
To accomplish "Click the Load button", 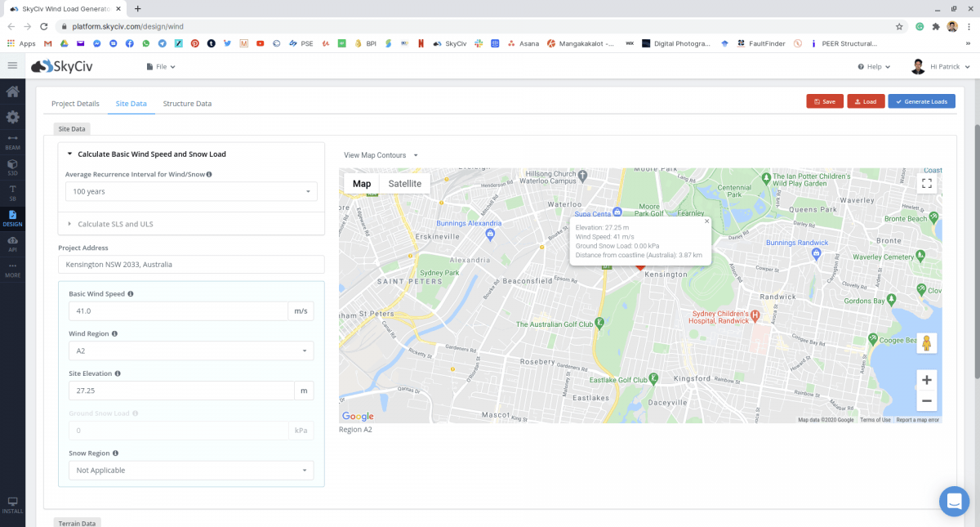I will click(x=866, y=101).
